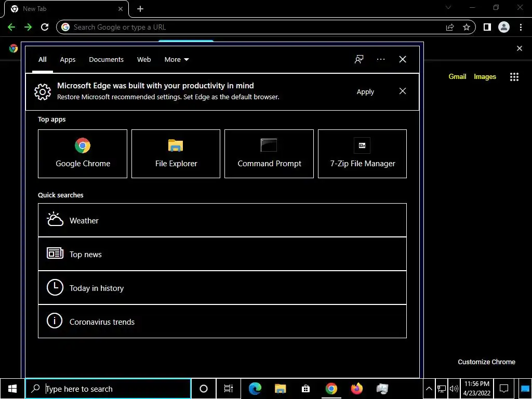This screenshot has height=399, width=532.
Task: Open Gmail link in Chrome
Action: (457, 77)
